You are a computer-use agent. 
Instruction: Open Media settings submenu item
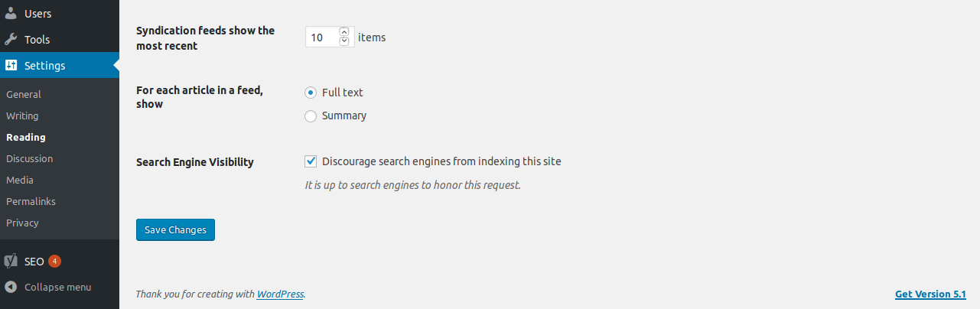point(19,180)
